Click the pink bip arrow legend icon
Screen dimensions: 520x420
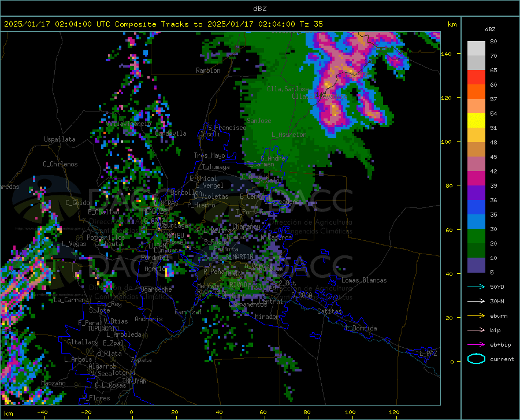click(476, 330)
